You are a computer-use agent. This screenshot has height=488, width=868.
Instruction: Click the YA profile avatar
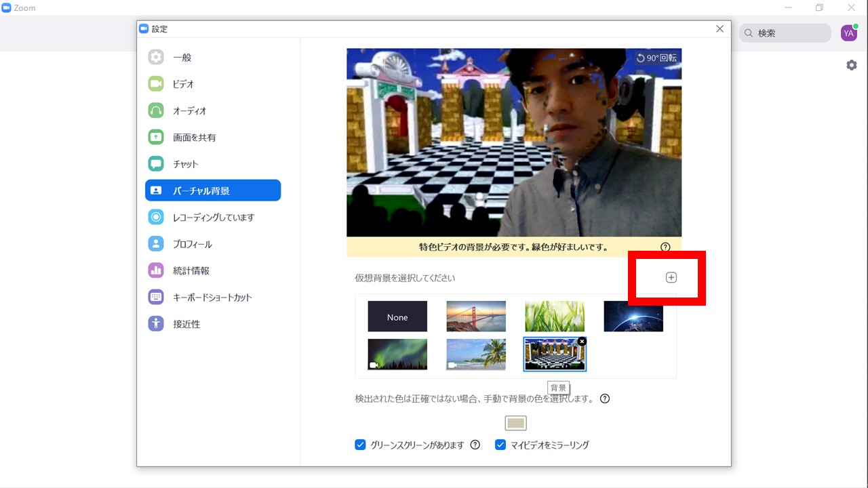849,33
